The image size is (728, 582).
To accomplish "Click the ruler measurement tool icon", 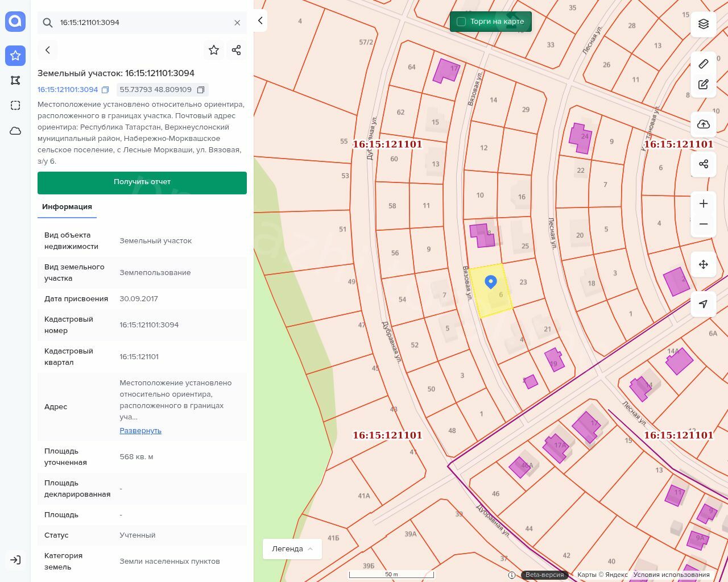I will coord(704,64).
